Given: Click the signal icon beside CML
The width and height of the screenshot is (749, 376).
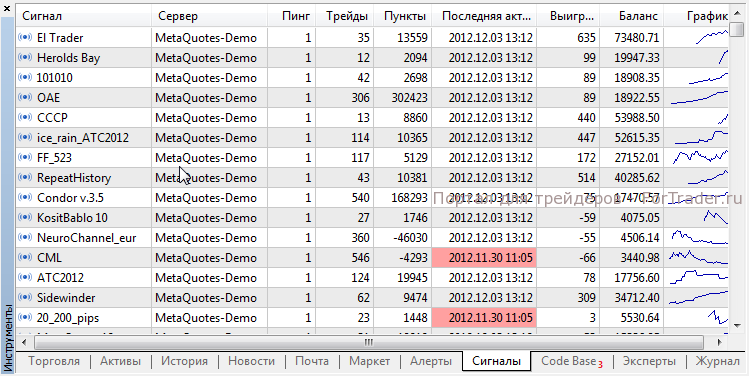Looking at the screenshot, I should point(25,258).
